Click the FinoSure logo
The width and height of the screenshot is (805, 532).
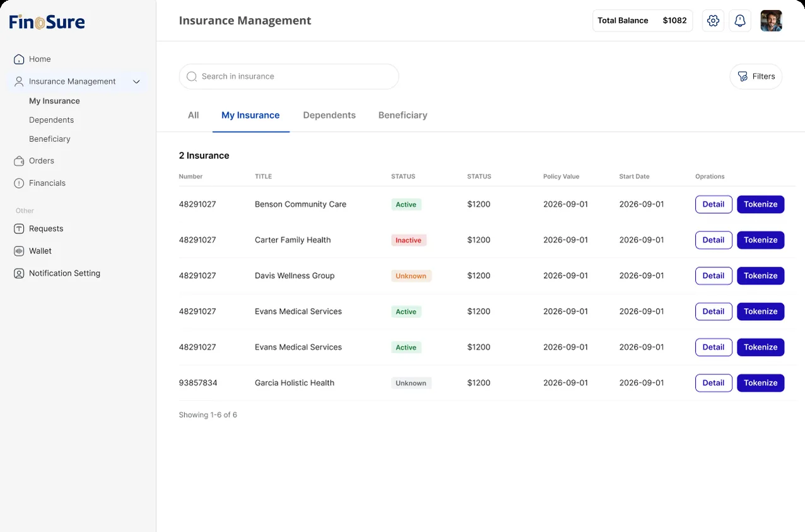click(x=47, y=23)
